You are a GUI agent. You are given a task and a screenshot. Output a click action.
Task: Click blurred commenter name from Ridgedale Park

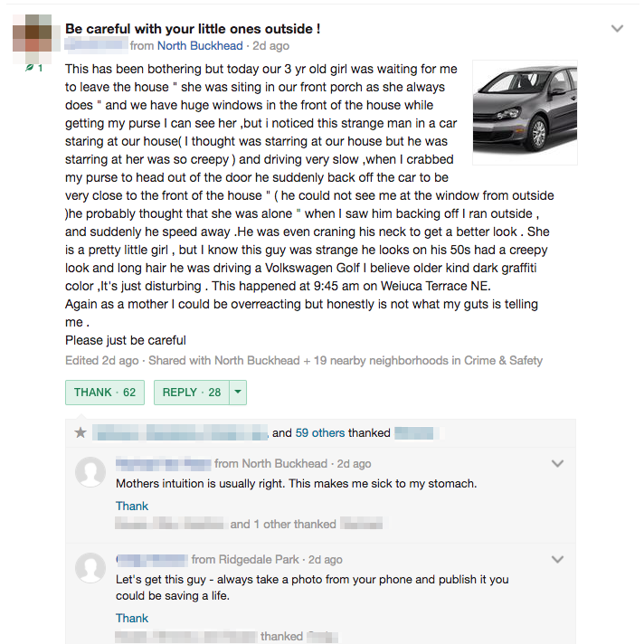[152, 559]
